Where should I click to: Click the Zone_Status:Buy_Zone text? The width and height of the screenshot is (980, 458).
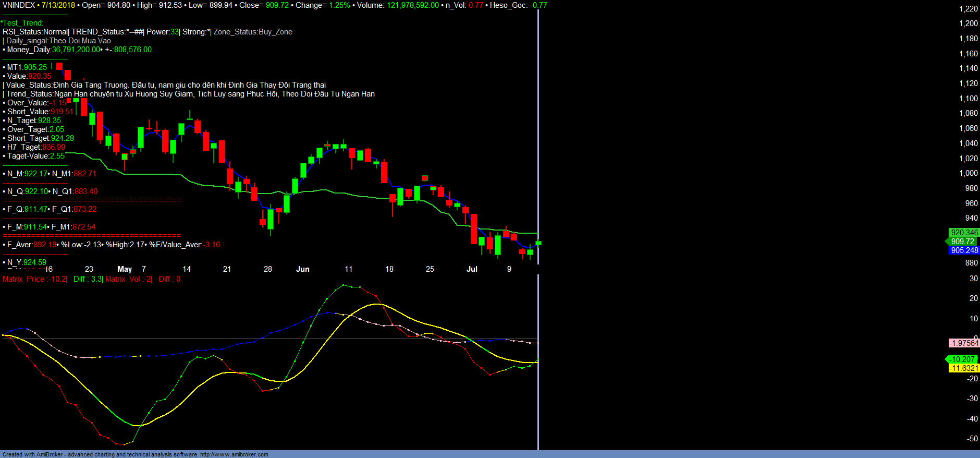point(253,32)
